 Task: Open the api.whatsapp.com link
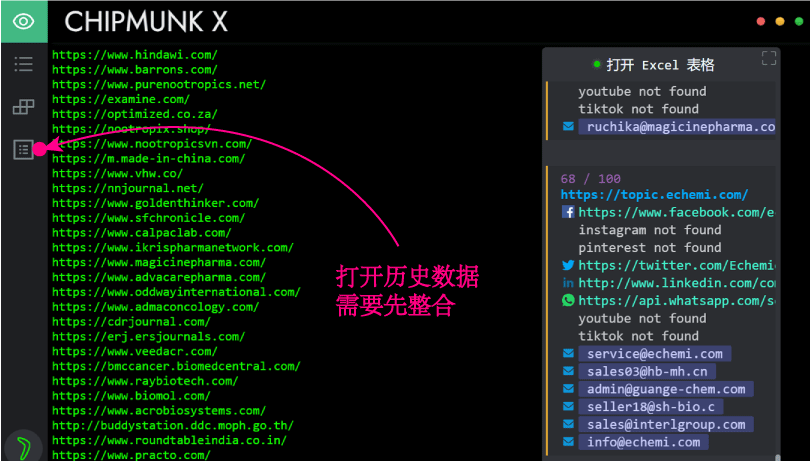tap(676, 300)
